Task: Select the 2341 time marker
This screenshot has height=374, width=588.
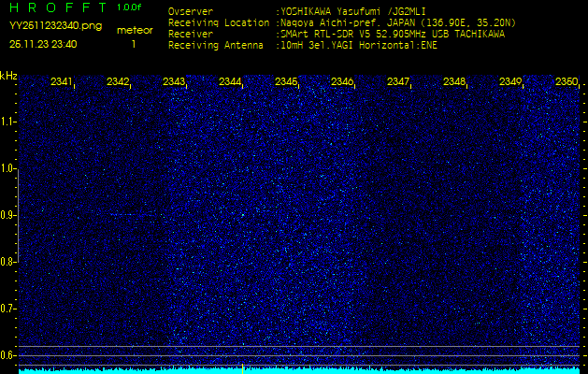Action: (x=61, y=81)
